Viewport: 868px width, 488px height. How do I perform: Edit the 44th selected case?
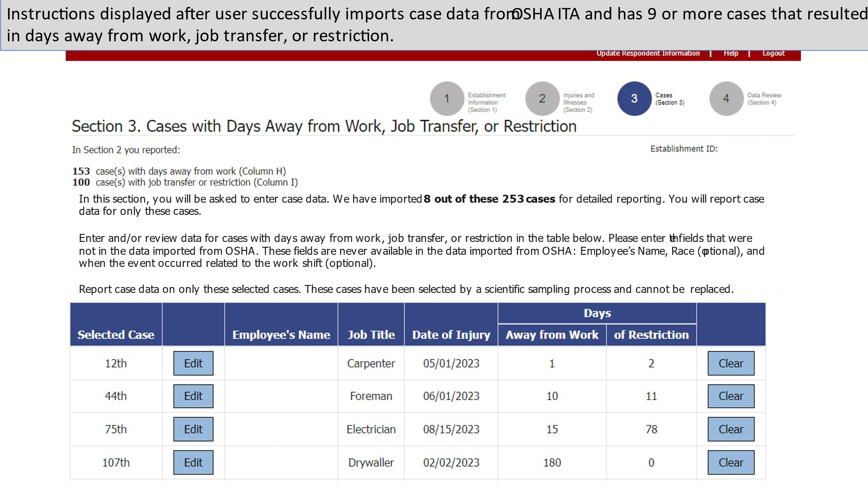pos(193,396)
